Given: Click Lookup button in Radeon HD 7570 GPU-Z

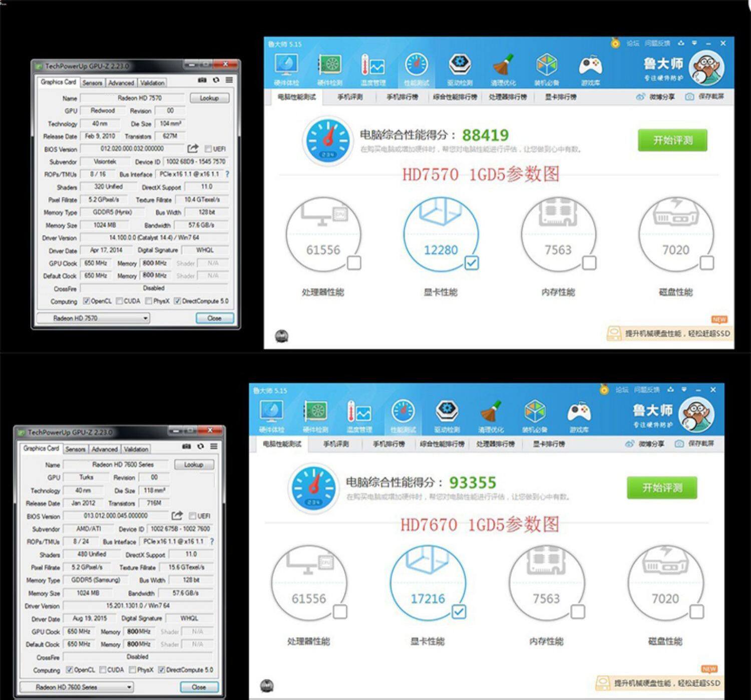Looking at the screenshot, I should tap(209, 98).
